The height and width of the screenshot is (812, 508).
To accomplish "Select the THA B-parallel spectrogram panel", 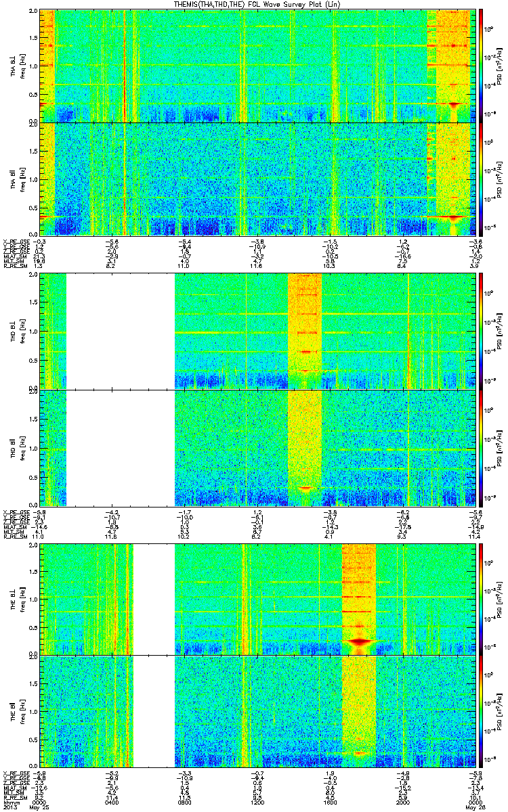I will [257, 179].
